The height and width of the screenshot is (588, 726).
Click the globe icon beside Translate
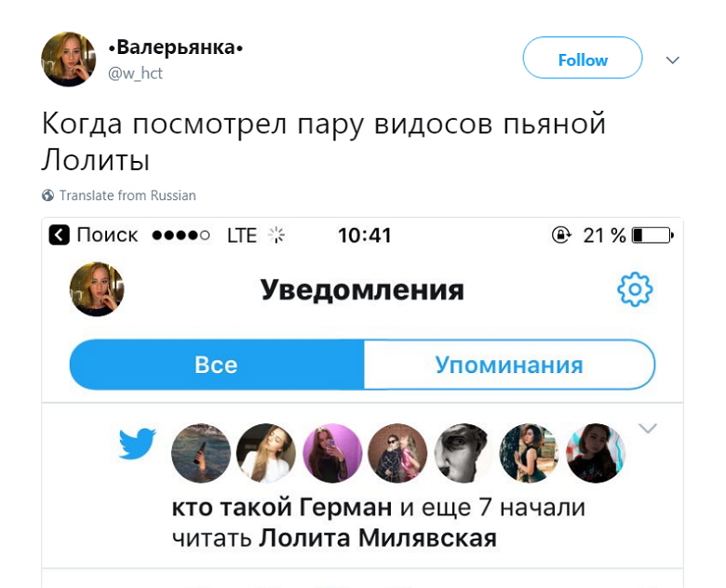48,195
